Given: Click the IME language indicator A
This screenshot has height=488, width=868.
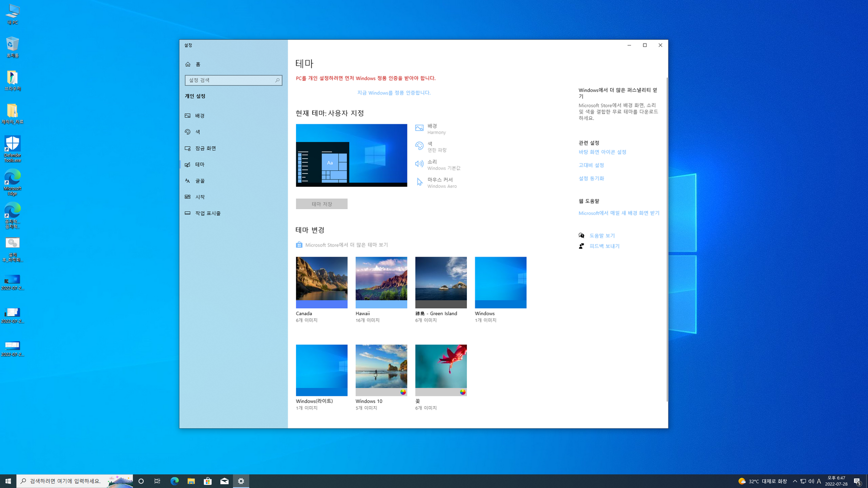Looking at the screenshot, I should click(819, 481).
